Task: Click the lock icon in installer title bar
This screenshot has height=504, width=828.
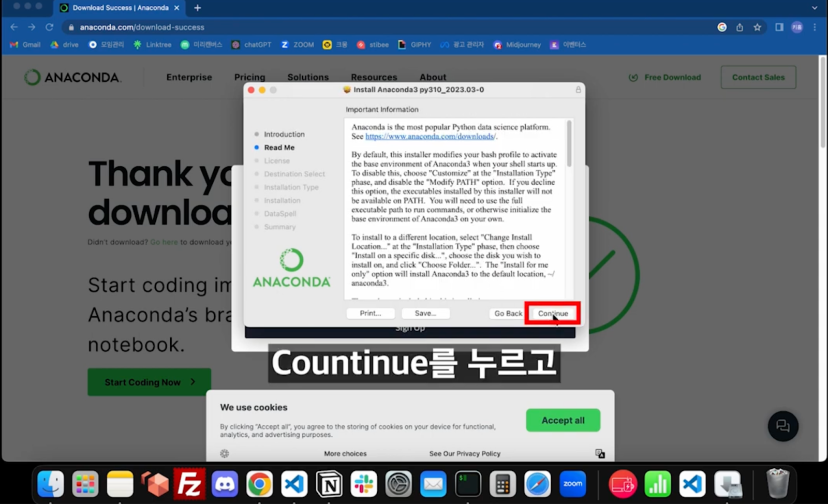Action: (x=578, y=90)
